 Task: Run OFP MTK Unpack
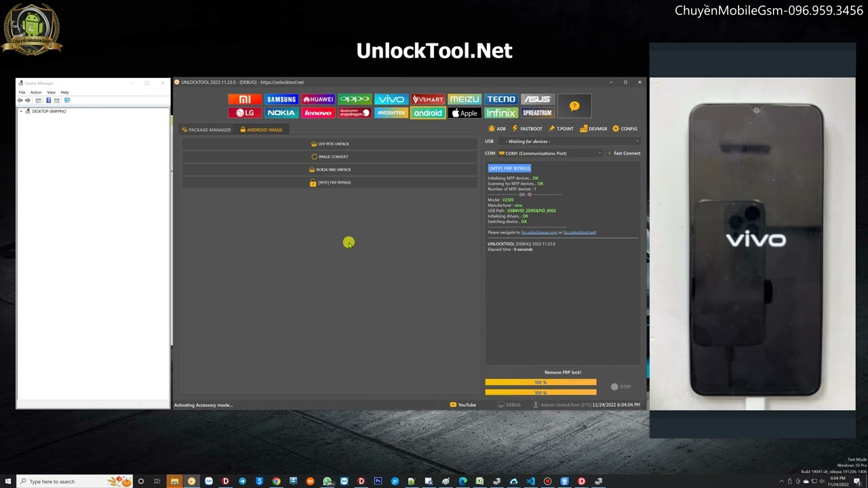[x=330, y=144]
